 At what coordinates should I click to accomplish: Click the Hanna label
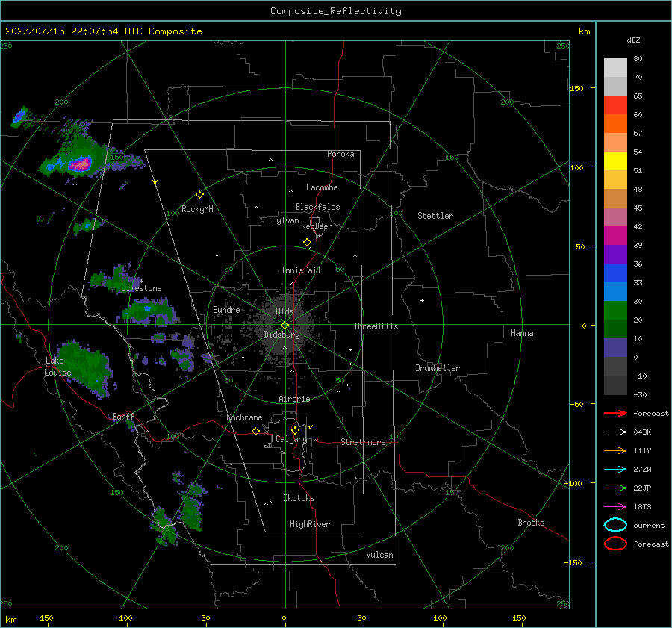tap(522, 333)
